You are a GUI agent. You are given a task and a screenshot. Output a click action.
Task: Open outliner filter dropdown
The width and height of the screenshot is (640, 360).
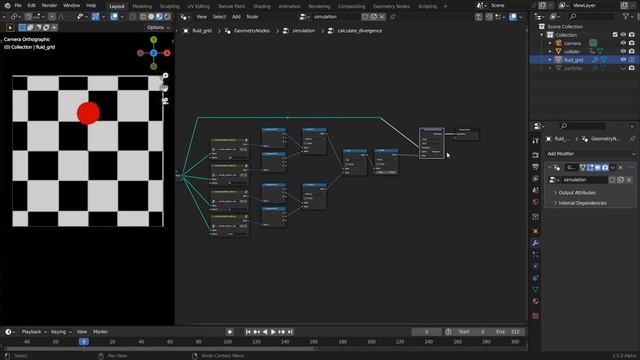click(627, 16)
